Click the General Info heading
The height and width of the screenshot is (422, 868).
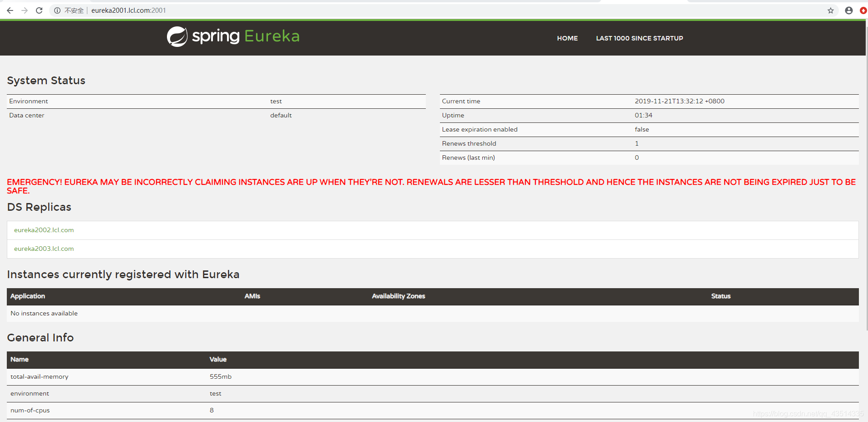40,337
